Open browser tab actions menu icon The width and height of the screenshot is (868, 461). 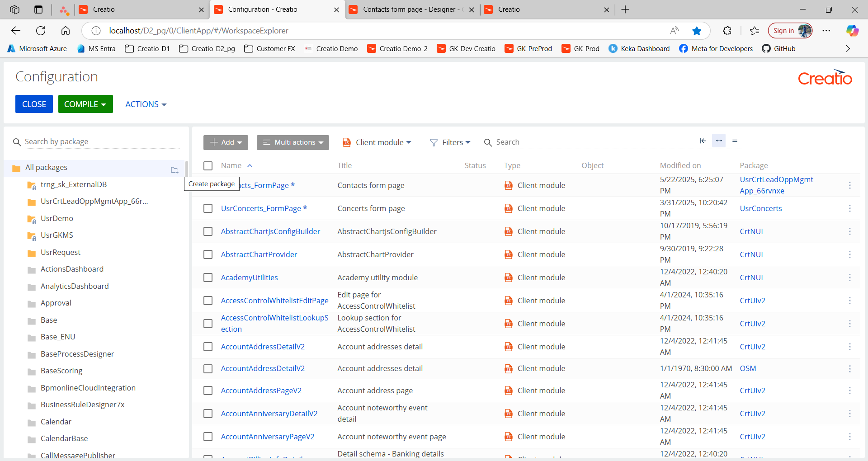pyautogui.click(x=38, y=9)
